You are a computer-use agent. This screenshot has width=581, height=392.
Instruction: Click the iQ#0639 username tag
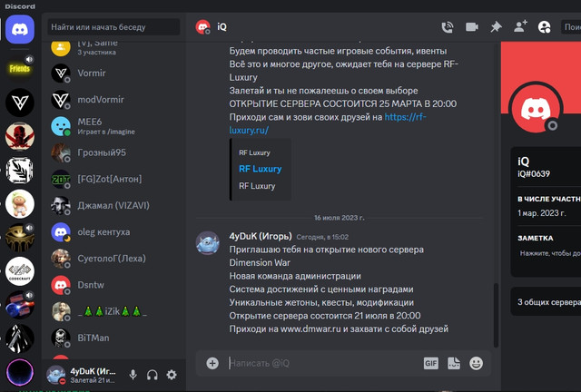534,174
